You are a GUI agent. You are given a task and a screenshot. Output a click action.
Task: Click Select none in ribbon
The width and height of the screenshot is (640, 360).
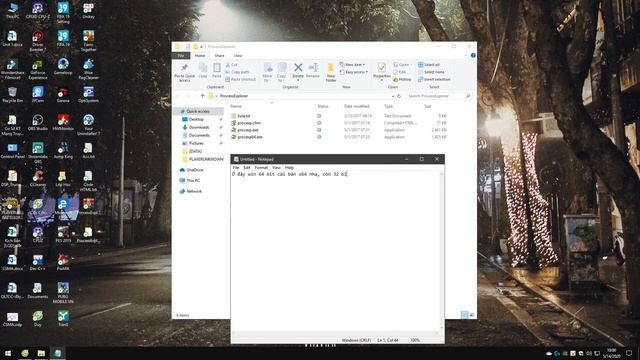coord(431,72)
